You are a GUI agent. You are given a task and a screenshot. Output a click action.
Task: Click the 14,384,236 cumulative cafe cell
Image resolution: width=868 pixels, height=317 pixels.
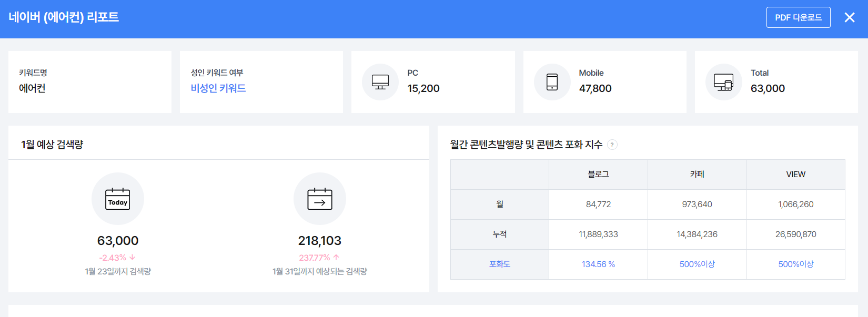click(x=697, y=234)
